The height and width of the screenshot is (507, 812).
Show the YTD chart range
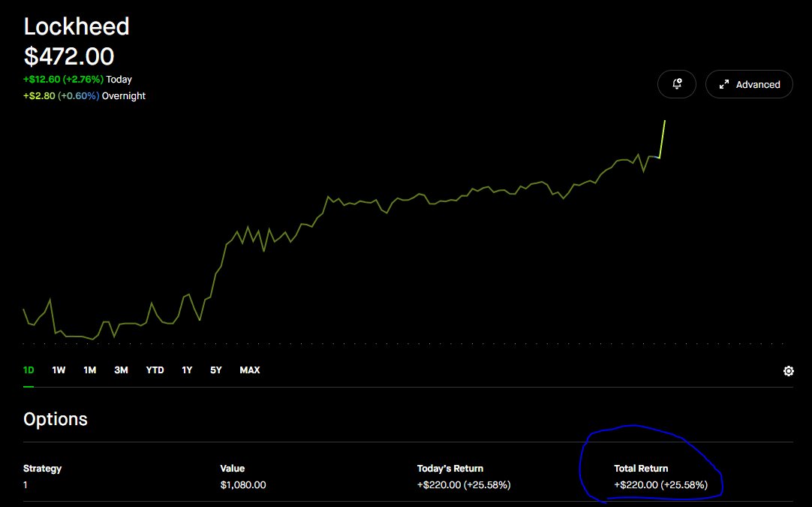click(155, 370)
